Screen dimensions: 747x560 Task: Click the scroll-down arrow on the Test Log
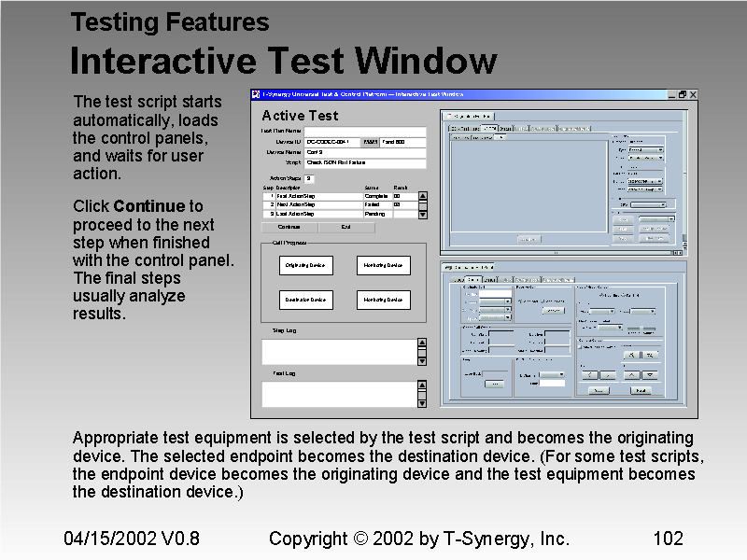[422, 403]
